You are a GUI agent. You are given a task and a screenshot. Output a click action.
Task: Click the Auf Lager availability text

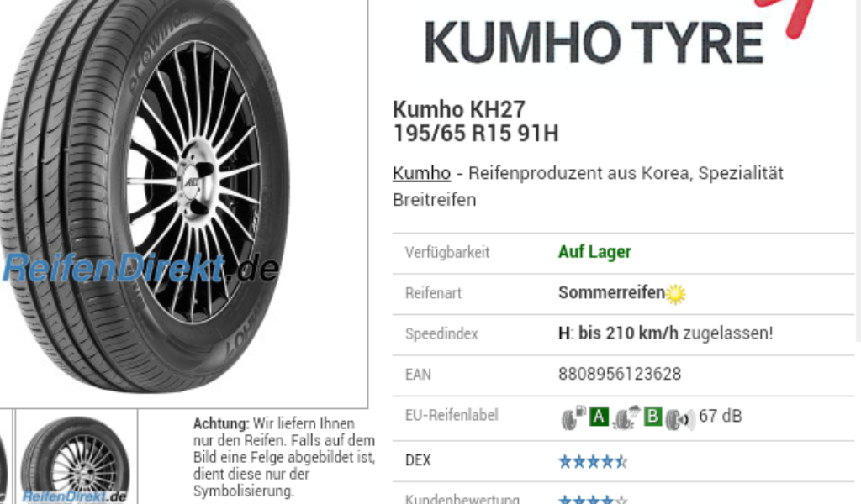click(594, 252)
